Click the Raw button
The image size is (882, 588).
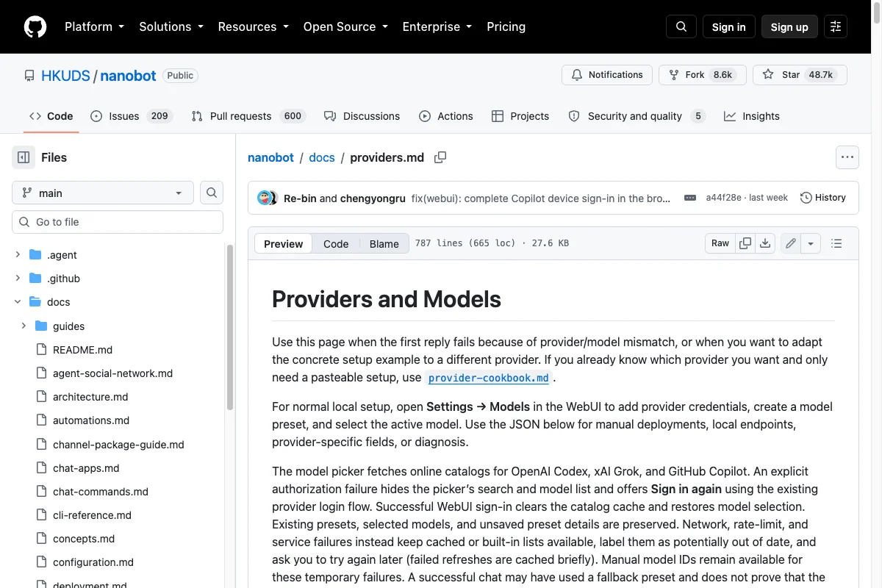(x=720, y=243)
